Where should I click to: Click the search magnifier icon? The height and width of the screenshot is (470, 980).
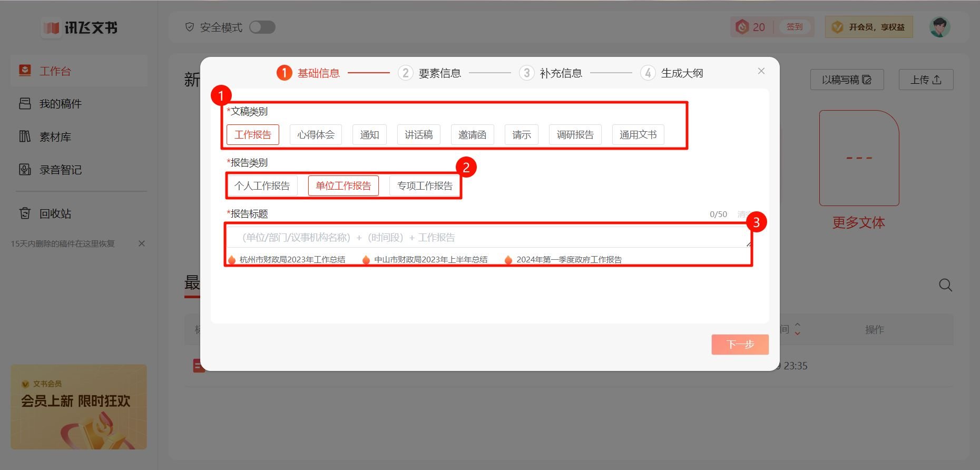coord(945,285)
